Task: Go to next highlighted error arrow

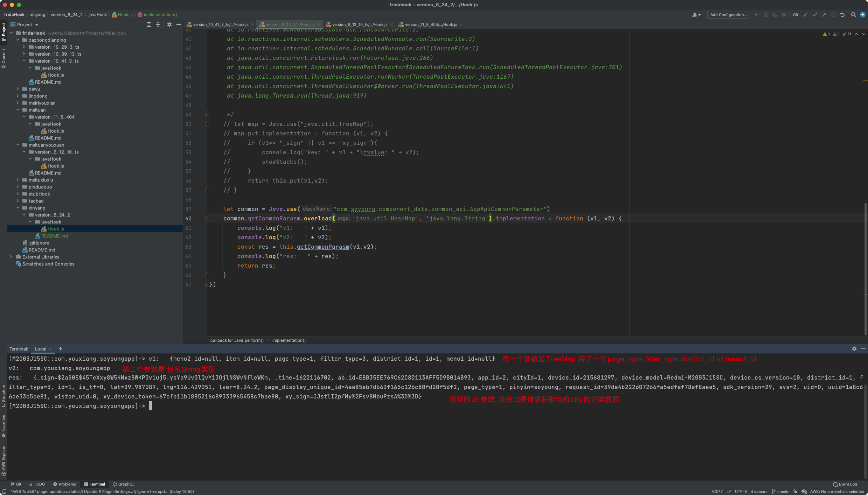Action: (864, 34)
